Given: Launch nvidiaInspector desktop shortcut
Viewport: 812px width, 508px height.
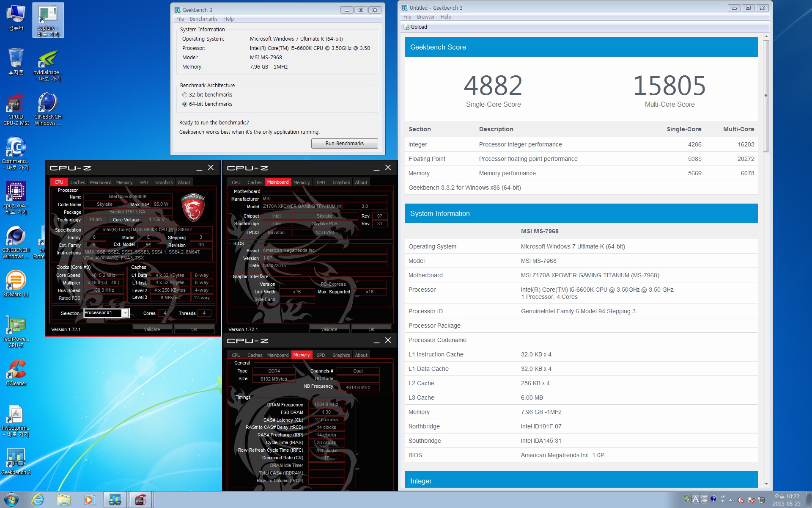Looking at the screenshot, I should 48,66.
